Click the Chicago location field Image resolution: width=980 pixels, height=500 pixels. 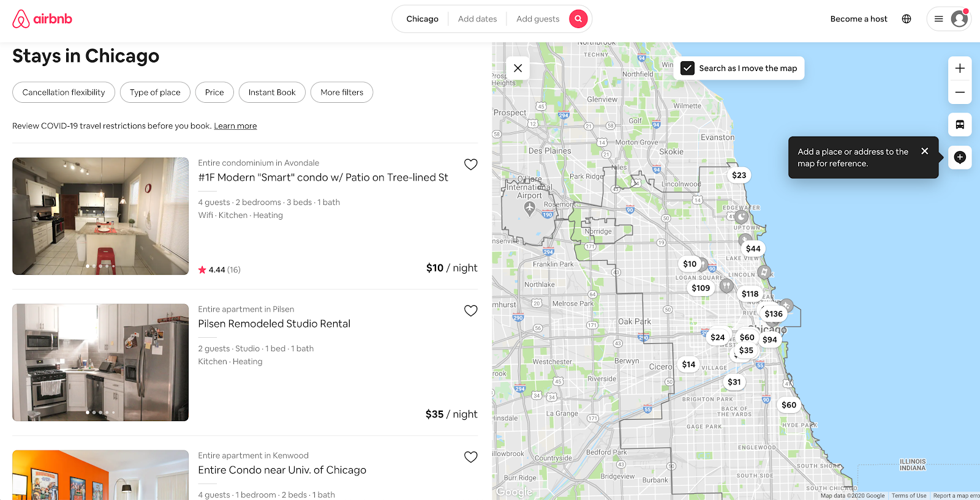click(422, 19)
